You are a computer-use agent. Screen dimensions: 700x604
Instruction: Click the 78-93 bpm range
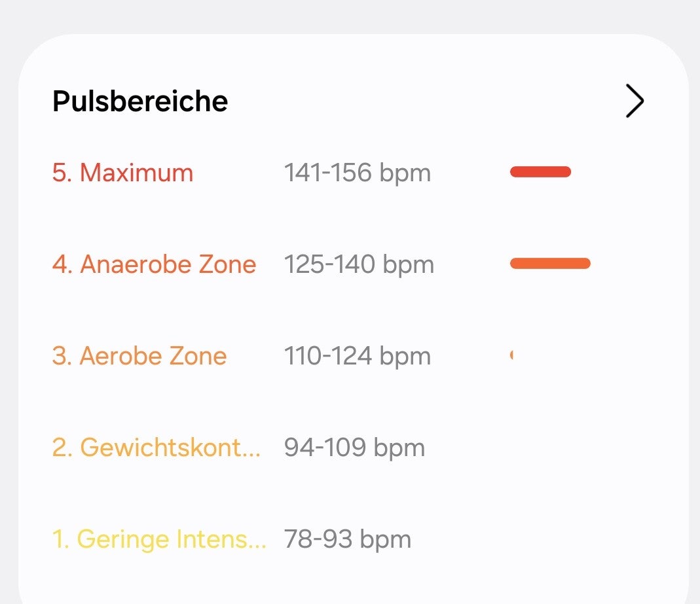tap(347, 539)
